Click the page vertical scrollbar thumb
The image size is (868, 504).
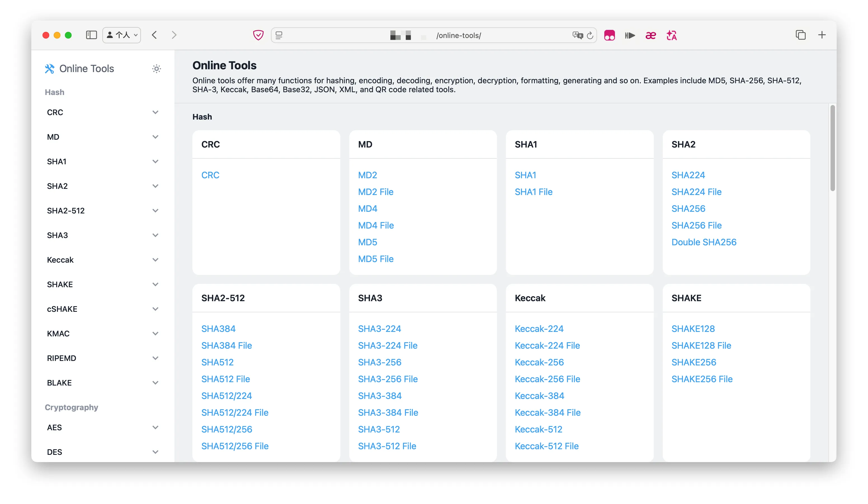click(x=832, y=148)
